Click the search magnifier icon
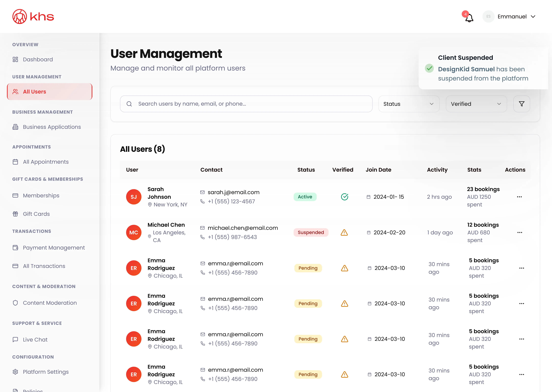The image size is (552, 392). 129,104
